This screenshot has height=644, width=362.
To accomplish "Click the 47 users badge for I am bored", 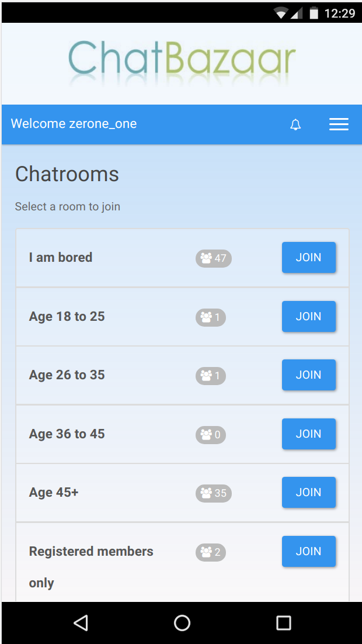I will pos(214,258).
